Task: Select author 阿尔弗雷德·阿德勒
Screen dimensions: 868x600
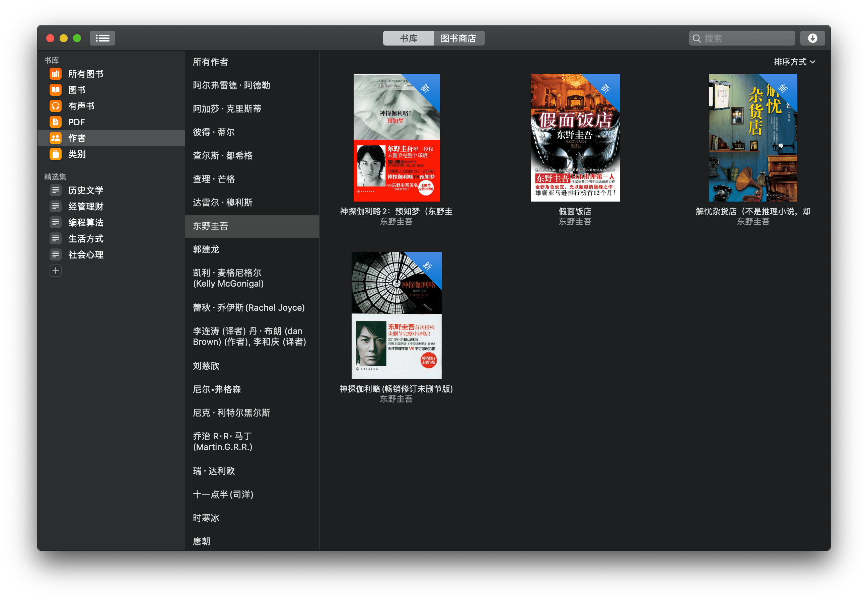Action: 252,85
